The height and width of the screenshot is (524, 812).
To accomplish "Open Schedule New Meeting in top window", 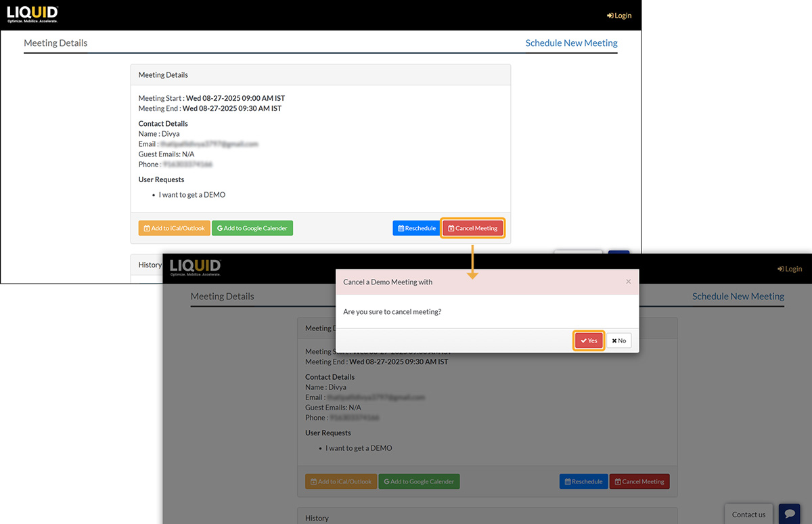I will pyautogui.click(x=571, y=43).
